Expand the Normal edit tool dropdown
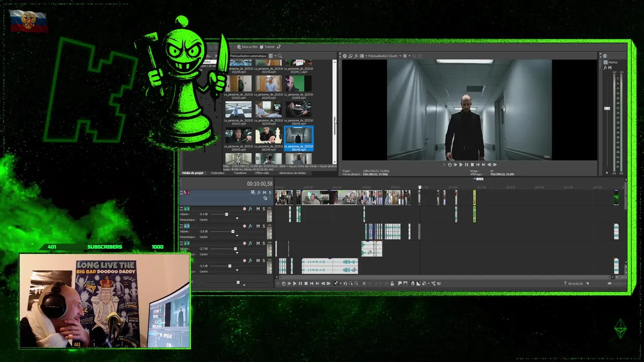Viewport: 644px width, 362px height. click(x=341, y=284)
